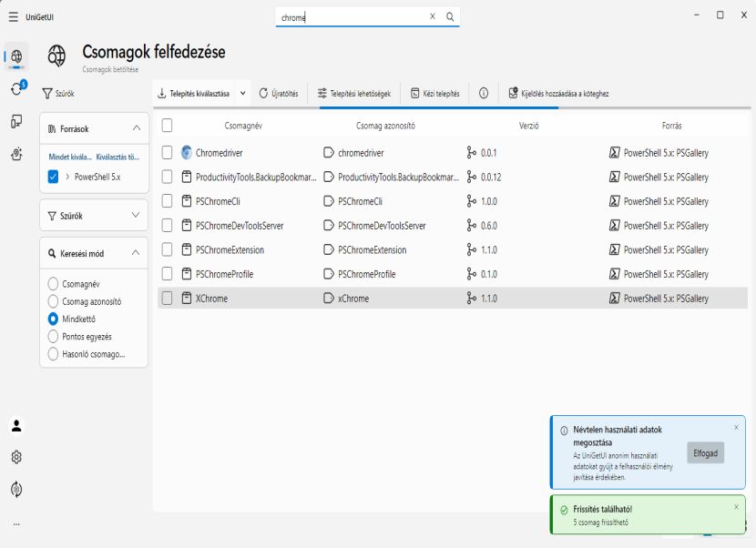Select the Mindkettő radio button
This screenshot has height=548, width=756.
tap(53, 319)
